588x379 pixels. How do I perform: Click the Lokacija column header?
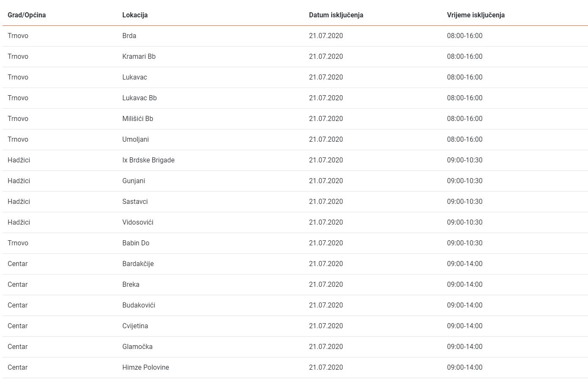pyautogui.click(x=135, y=15)
